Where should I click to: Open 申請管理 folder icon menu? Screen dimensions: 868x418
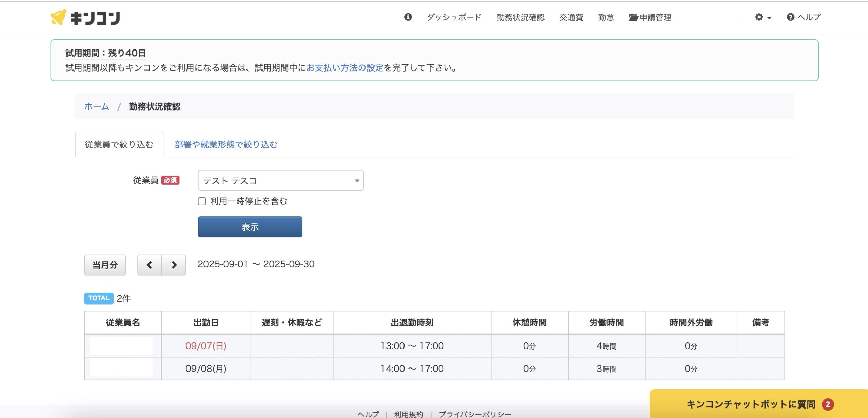coord(633,17)
